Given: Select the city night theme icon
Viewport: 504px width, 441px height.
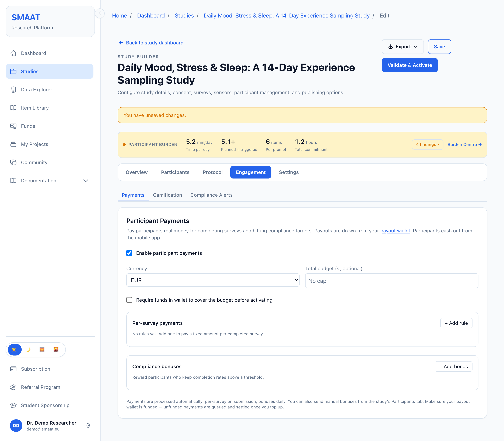Looking at the screenshot, I should [x=56, y=349].
